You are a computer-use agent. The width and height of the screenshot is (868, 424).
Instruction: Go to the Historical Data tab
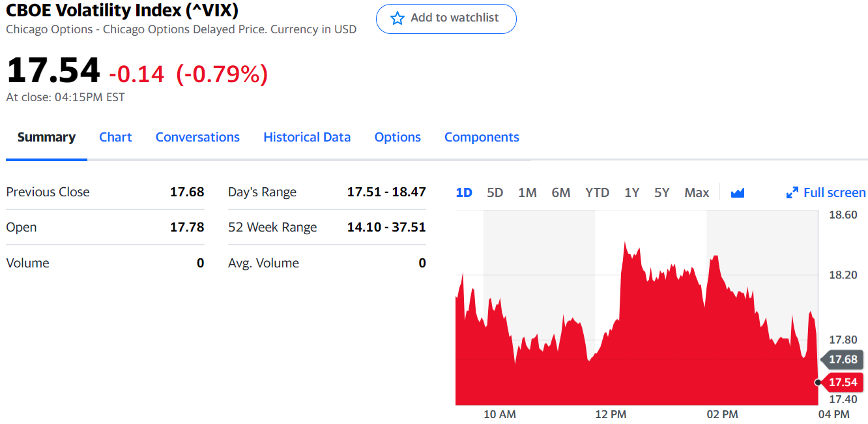[x=307, y=137]
